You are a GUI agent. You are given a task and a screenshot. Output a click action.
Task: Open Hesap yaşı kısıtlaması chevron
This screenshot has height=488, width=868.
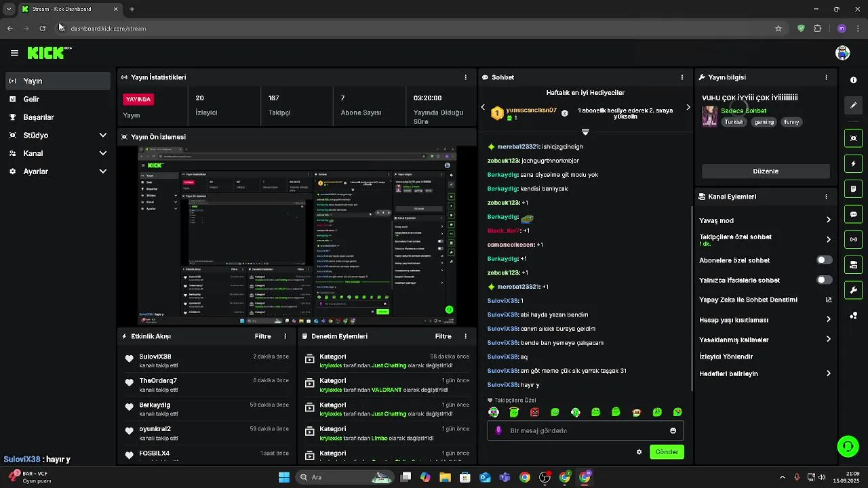(x=828, y=319)
